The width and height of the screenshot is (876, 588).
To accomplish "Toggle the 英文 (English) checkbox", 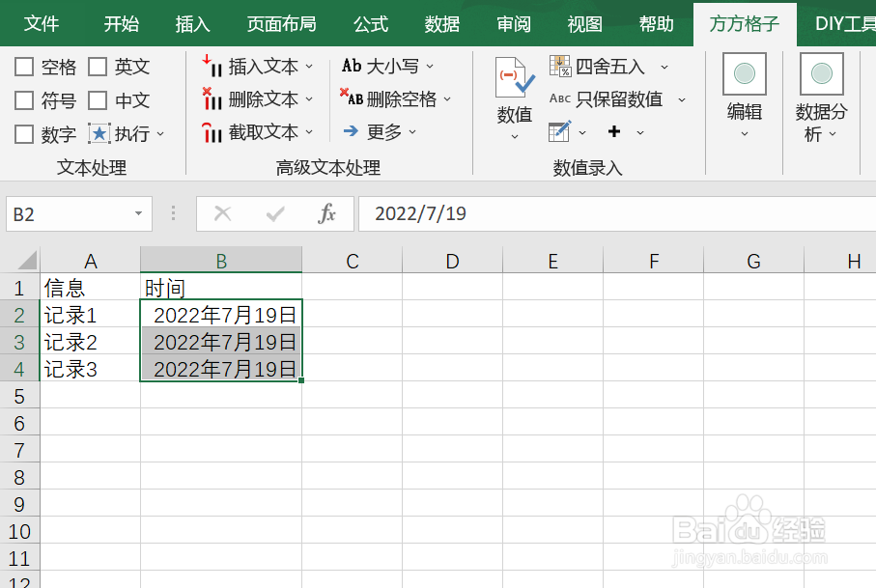I will 98,67.
